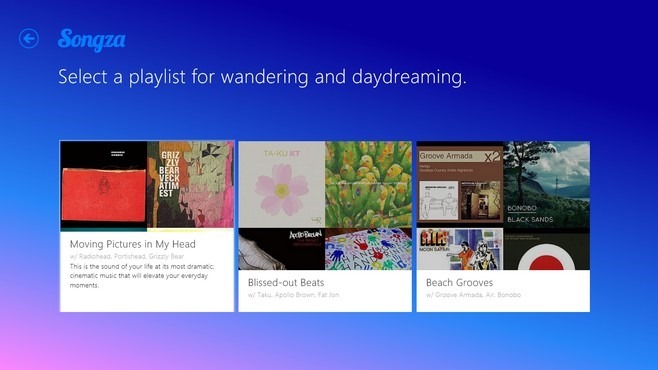Viewport: 658px width, 370px height.
Task: Select the Air Moon Safari album cover
Action: [x=460, y=249]
